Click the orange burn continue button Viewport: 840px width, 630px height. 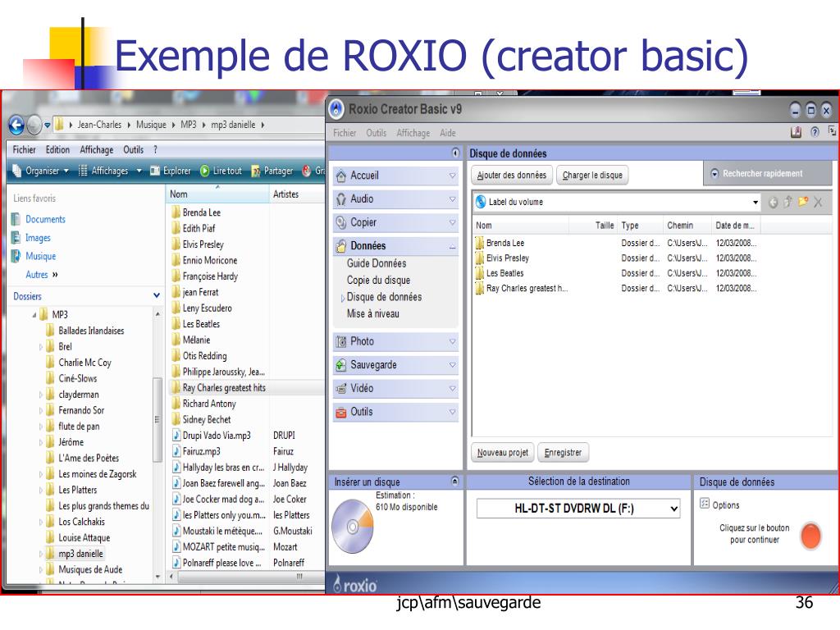click(810, 535)
